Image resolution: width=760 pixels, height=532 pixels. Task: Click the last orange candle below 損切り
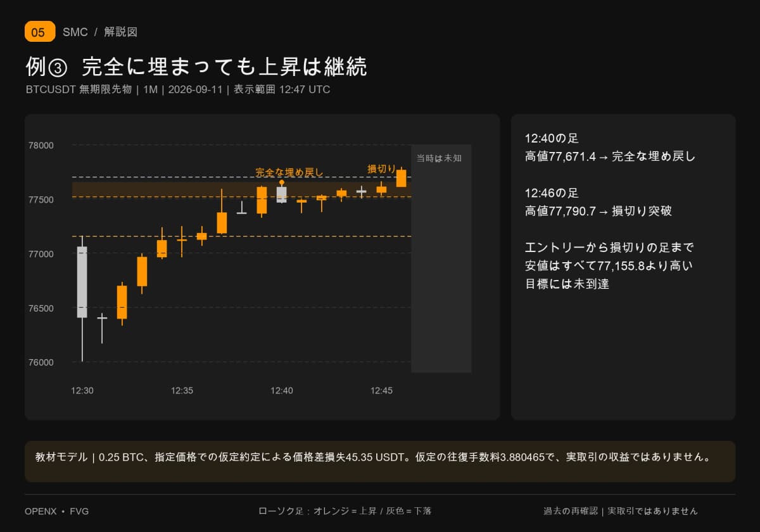(x=401, y=178)
